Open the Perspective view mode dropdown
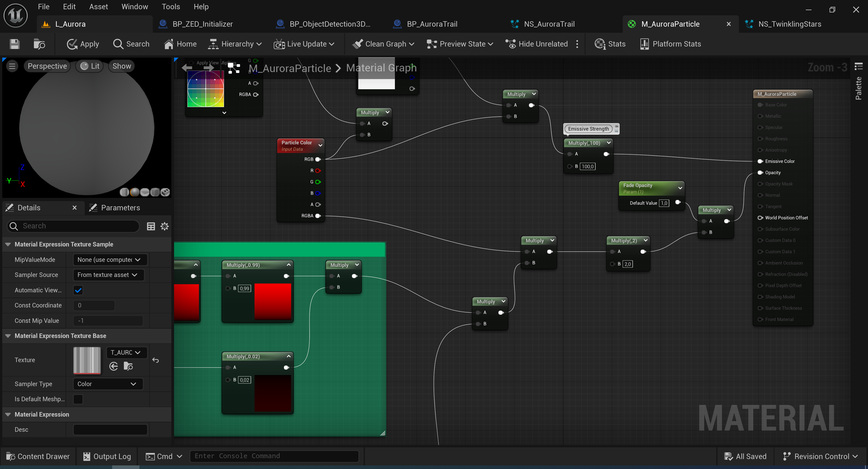This screenshot has width=868, height=469. point(47,66)
